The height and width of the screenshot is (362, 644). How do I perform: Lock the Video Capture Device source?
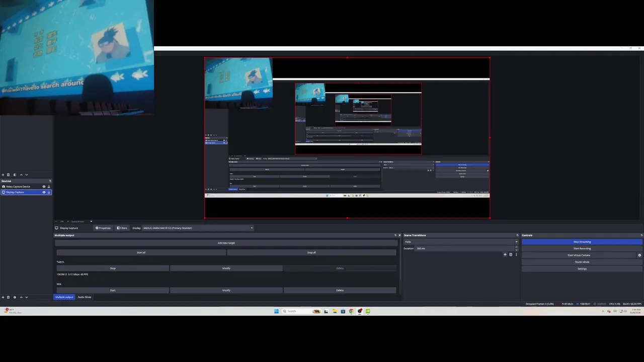[x=49, y=187]
